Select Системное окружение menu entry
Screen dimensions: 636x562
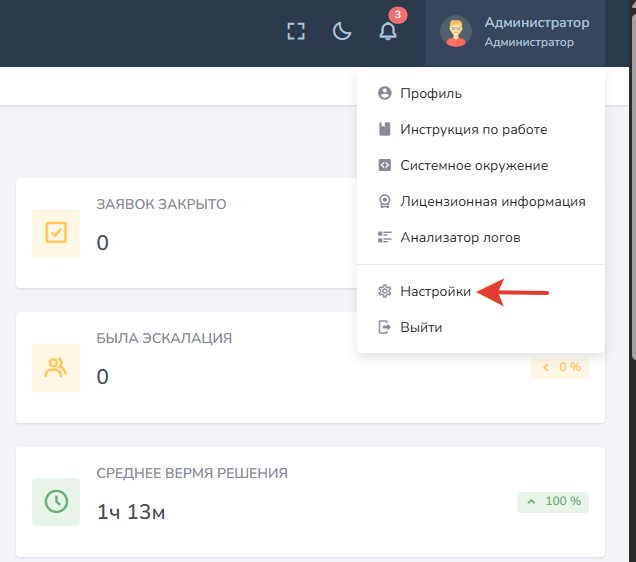coord(474,165)
